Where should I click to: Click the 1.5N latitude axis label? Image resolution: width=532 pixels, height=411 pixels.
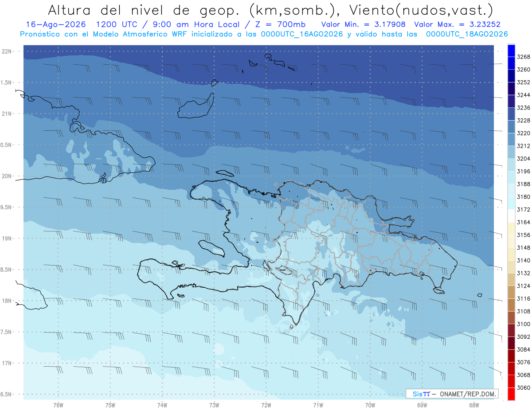coord(7,82)
